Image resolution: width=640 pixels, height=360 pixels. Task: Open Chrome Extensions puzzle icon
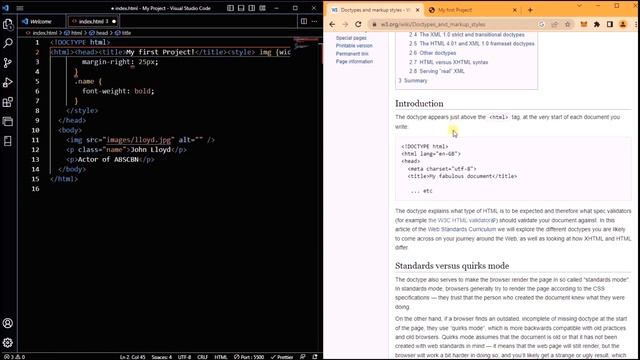(x=597, y=24)
